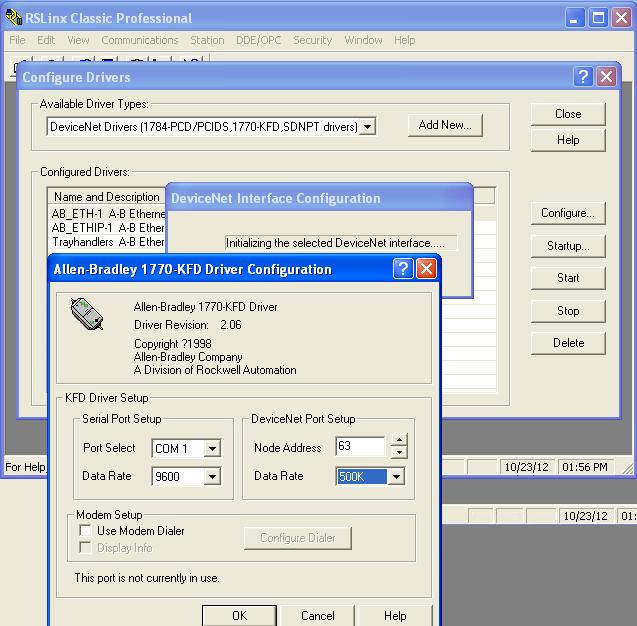The height and width of the screenshot is (626, 637).
Task: Decrease Node Address with the down arrow
Action: point(399,452)
